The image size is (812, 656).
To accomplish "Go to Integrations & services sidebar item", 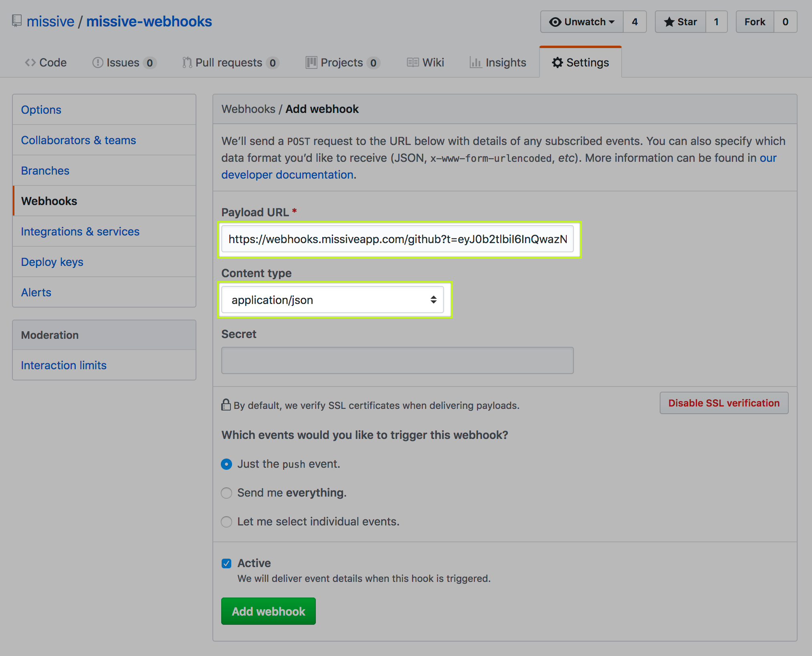I will 80,231.
